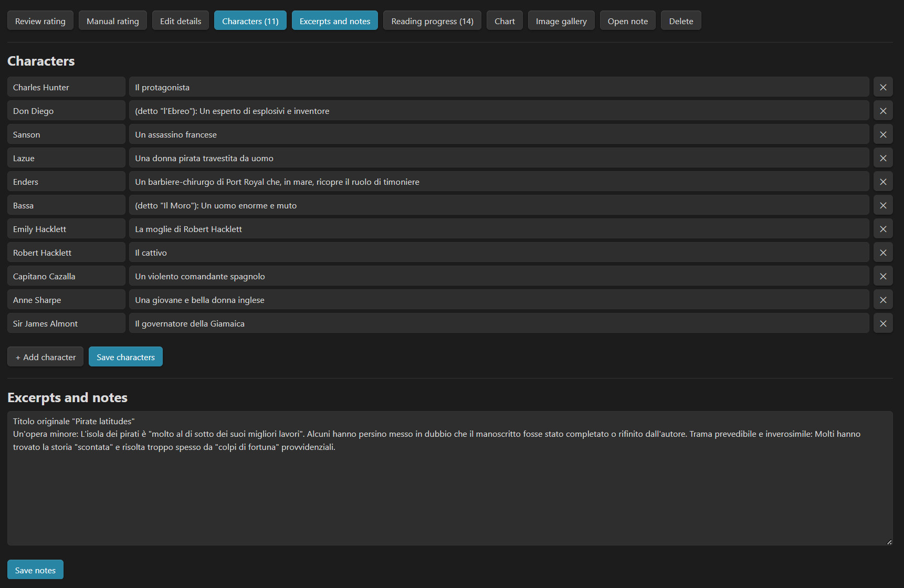Remove the Sir James Almont row
The height and width of the screenshot is (588, 904).
tap(883, 323)
